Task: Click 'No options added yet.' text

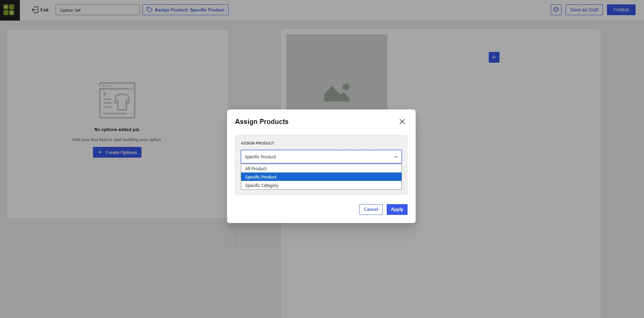Action: point(117,129)
